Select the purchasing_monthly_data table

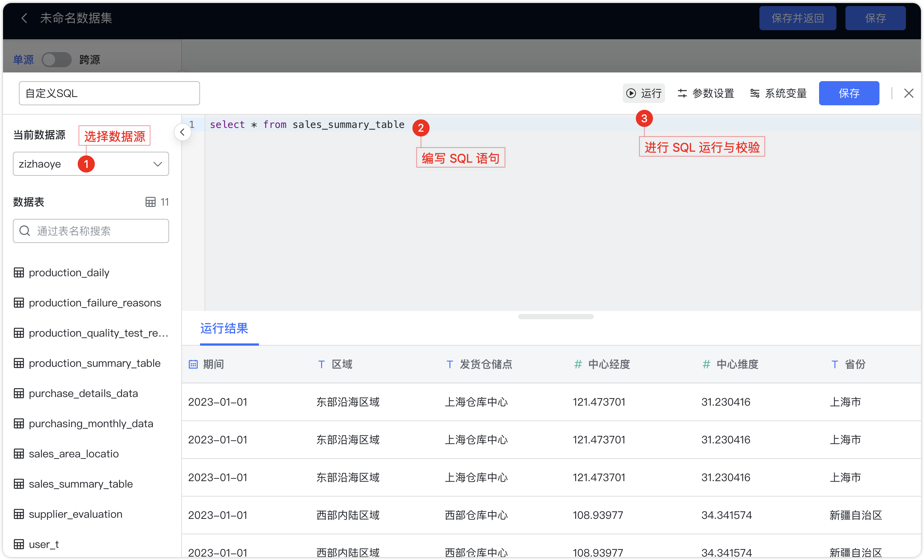(x=91, y=423)
